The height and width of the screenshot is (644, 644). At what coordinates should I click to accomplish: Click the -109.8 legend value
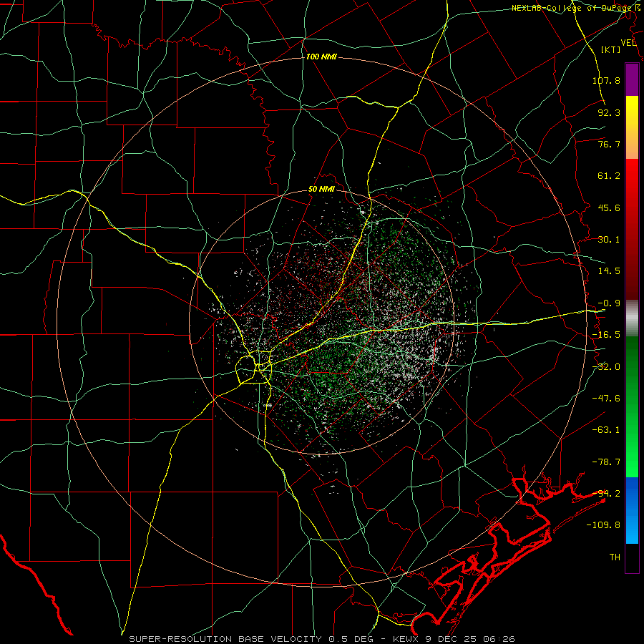[x=603, y=525]
